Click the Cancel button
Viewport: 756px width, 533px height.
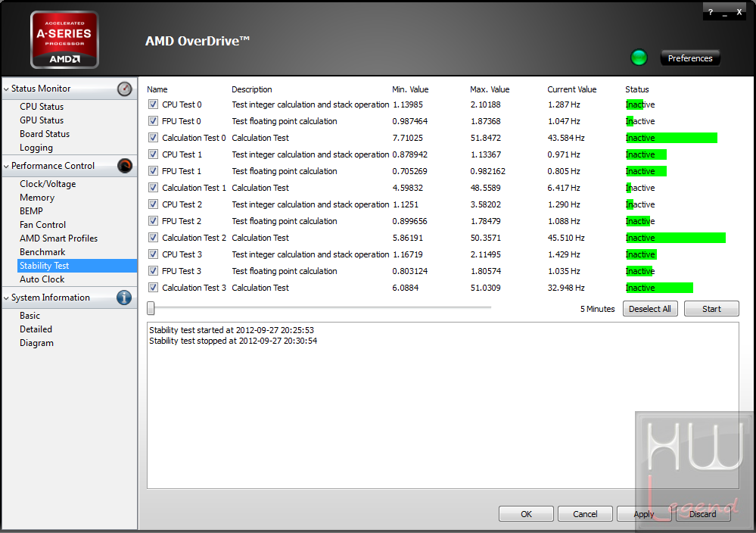(x=585, y=514)
